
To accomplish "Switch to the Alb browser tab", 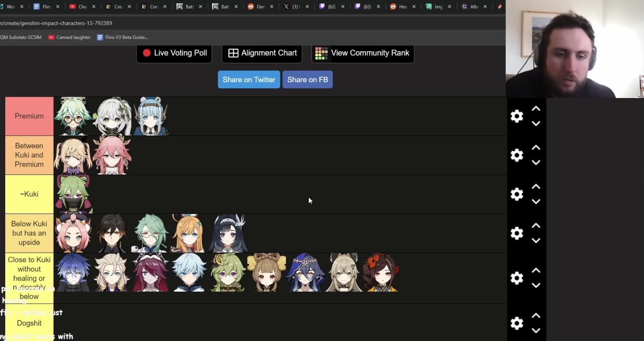I will [474, 6].
